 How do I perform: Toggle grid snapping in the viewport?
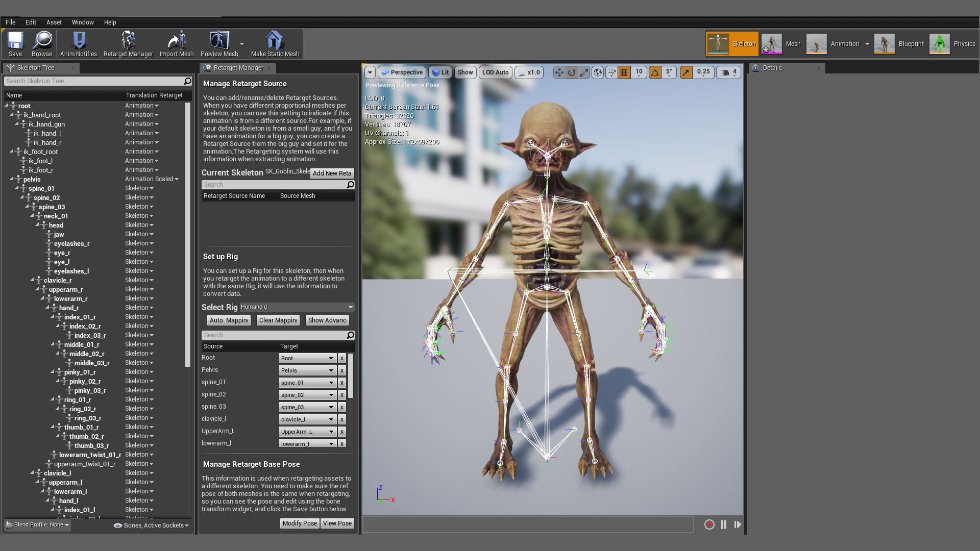pos(624,72)
